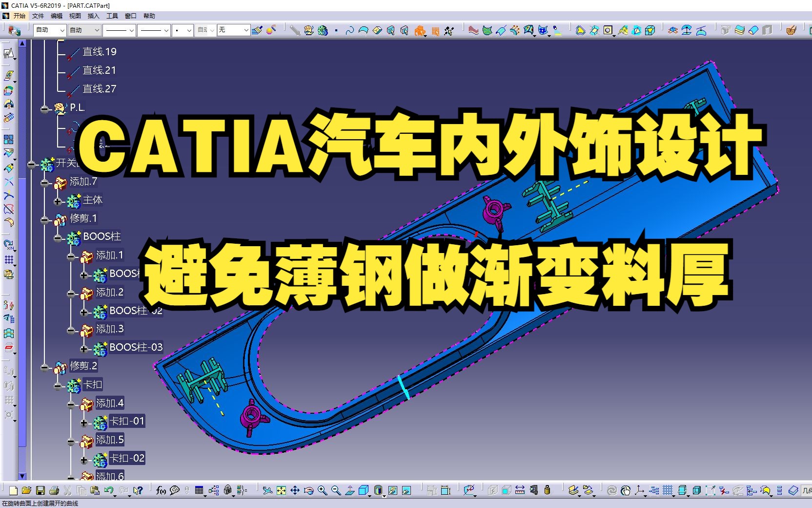
Task: Expand the 主体 tree node
Action: tap(58, 201)
